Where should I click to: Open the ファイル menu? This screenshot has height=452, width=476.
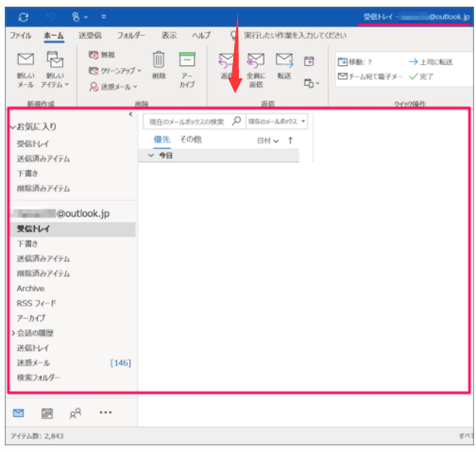21,35
